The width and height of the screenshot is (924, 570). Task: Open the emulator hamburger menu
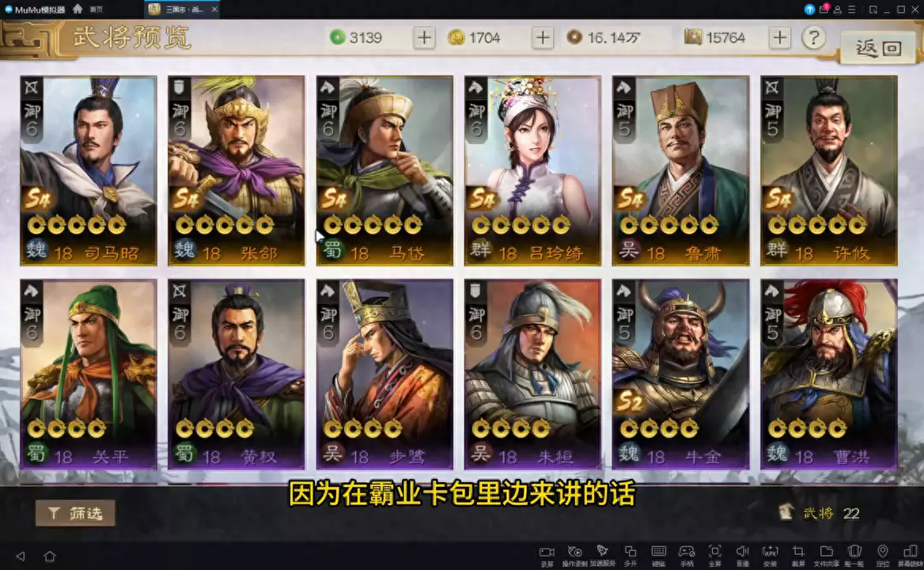point(851,9)
